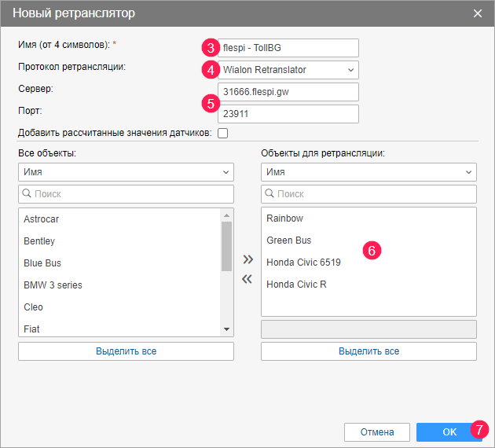Select Astrocar in the all objects list
Viewport: 495px width, 448px height.
point(42,219)
